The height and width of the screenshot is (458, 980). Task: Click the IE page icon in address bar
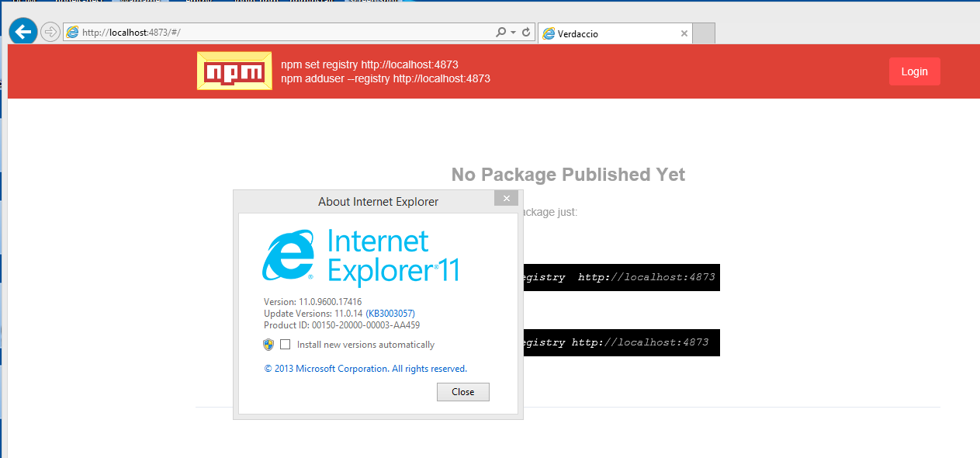coord(73,32)
